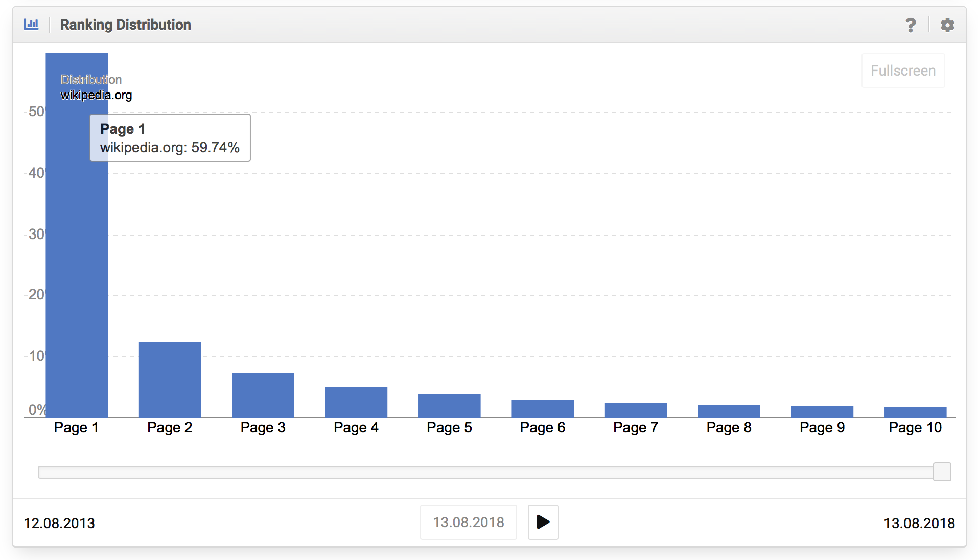Select the Page 6 bar
The height and width of the screenshot is (560, 978).
[x=543, y=409]
